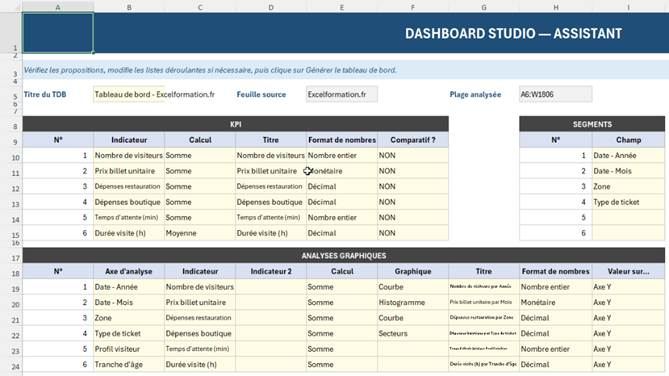
Task: Click Graphique 'Courbe' for Date - Année
Action: click(413, 287)
